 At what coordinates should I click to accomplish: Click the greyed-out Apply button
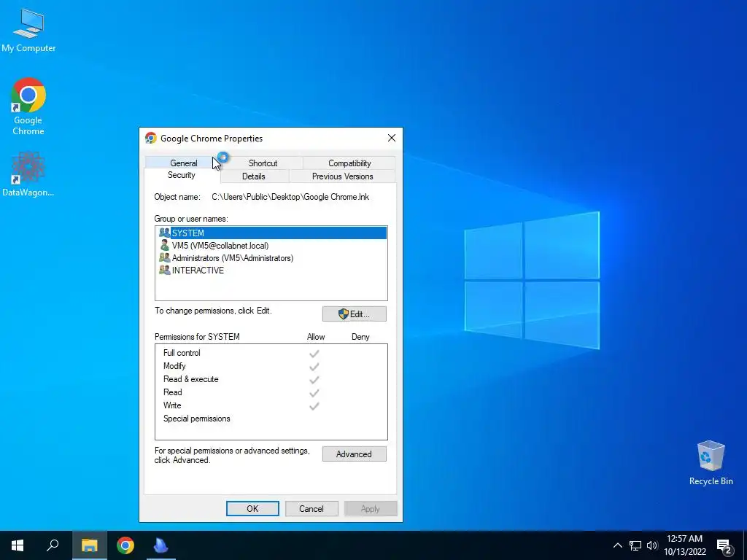(x=370, y=508)
